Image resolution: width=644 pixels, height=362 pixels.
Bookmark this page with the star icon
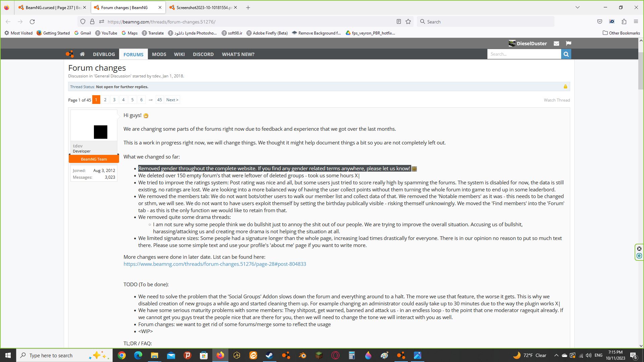tap(408, 21)
